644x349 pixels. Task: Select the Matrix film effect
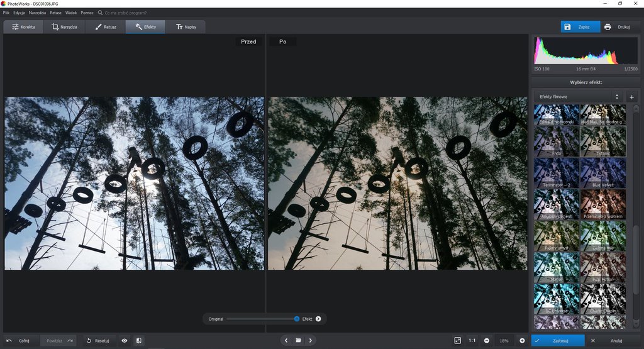pyautogui.click(x=557, y=268)
